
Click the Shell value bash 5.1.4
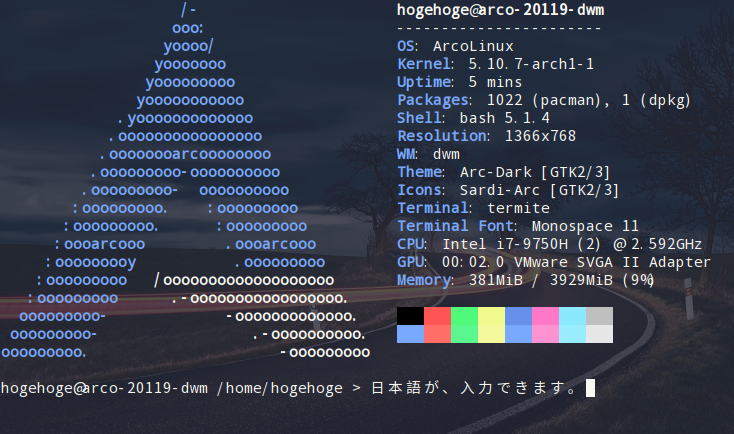504,118
